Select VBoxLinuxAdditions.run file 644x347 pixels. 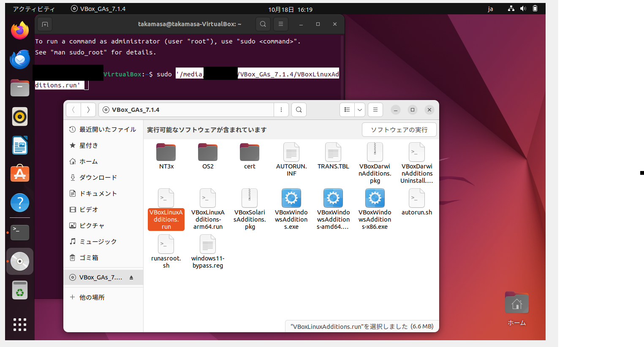[x=166, y=209]
